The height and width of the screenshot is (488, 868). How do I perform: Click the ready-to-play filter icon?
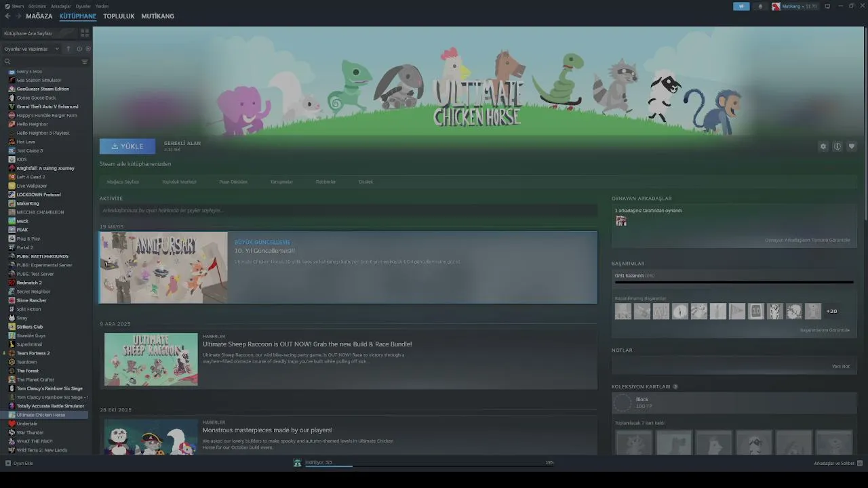[x=88, y=49]
